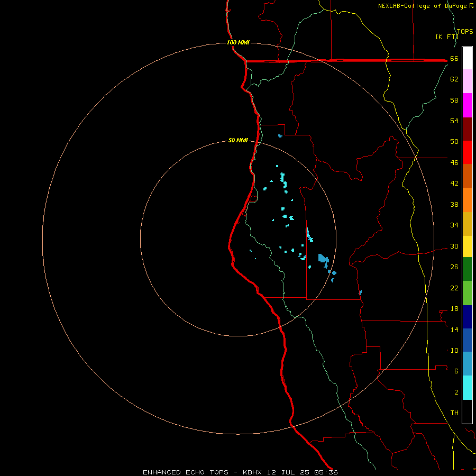Click the dark orange legend swatch
This screenshot has width=476, height=476.
coord(467,176)
